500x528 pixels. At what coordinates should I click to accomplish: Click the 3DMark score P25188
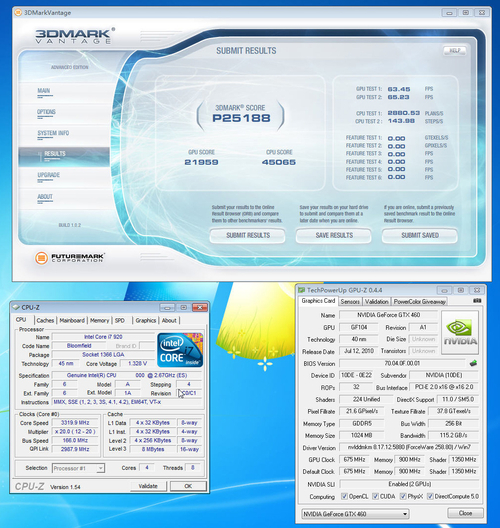tap(241, 118)
